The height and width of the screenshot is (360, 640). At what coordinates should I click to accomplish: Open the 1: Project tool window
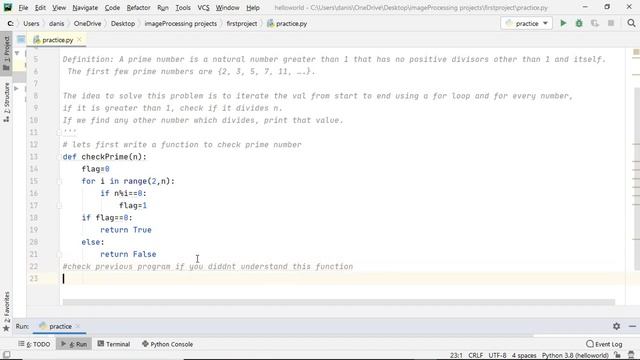pos(6,53)
